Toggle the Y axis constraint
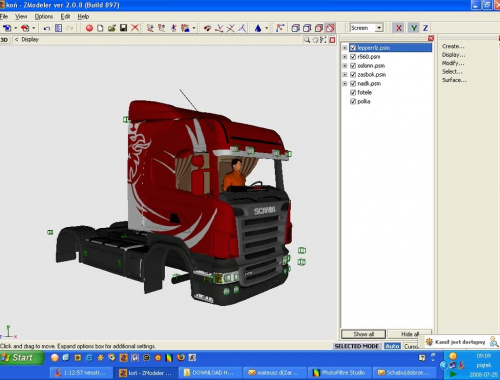The image size is (500, 380). pos(414,28)
